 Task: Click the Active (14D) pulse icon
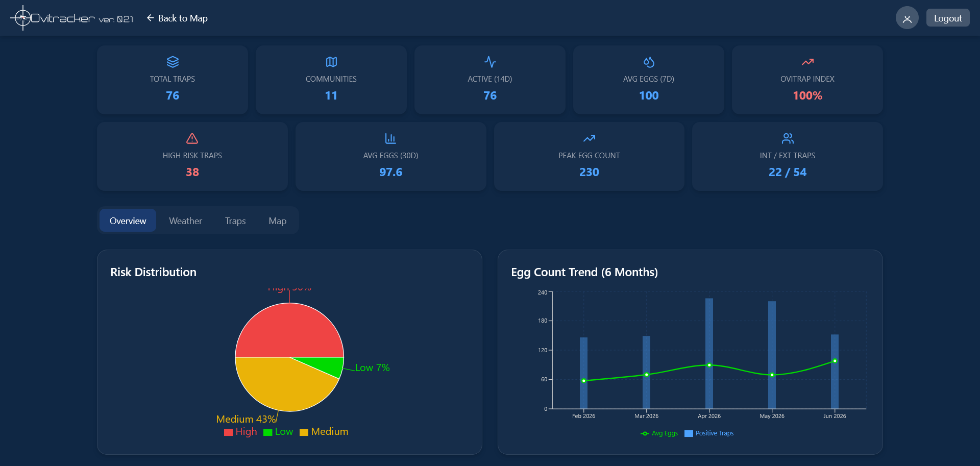coord(490,62)
